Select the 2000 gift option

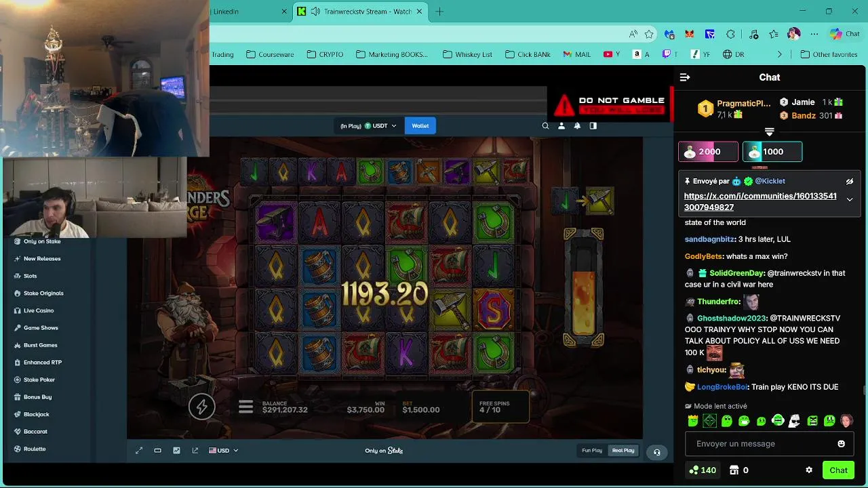[708, 152]
